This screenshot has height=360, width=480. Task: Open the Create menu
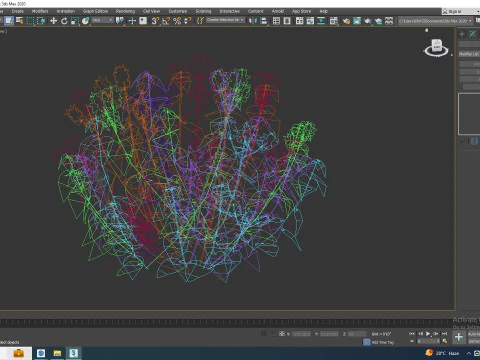(x=18, y=11)
